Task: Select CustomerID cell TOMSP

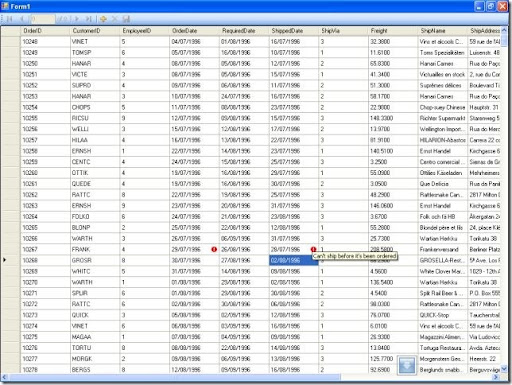Action: coord(95,53)
